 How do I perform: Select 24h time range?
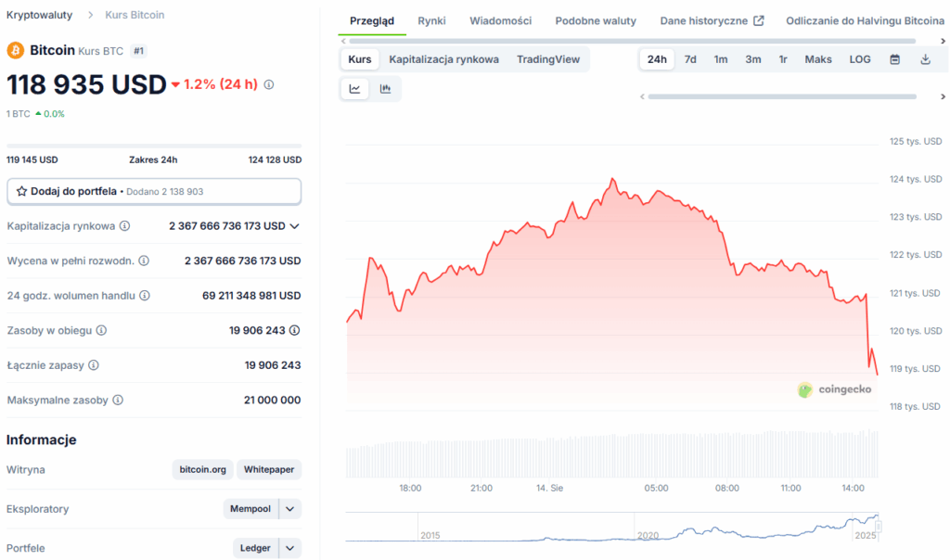[x=657, y=59]
